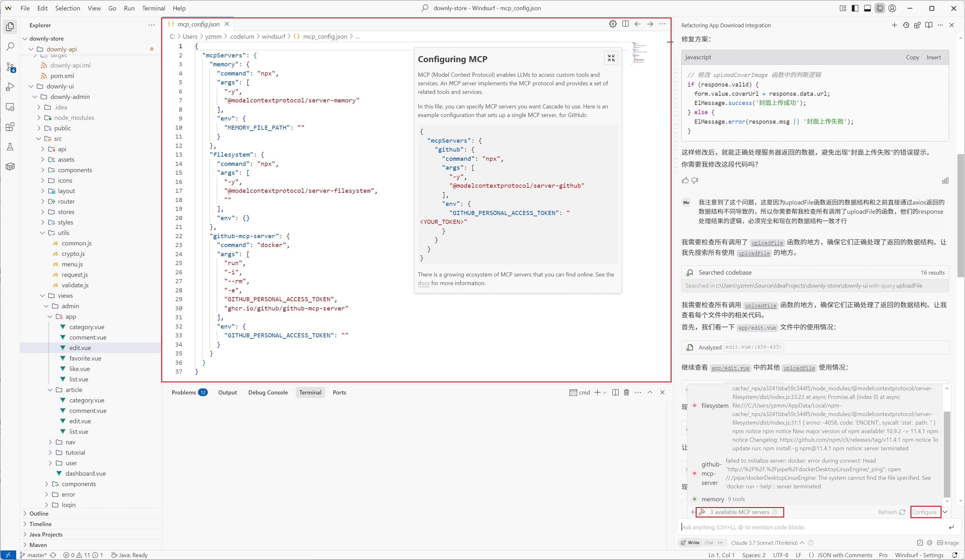Open the new terminal profile dropdown arrow

point(605,392)
